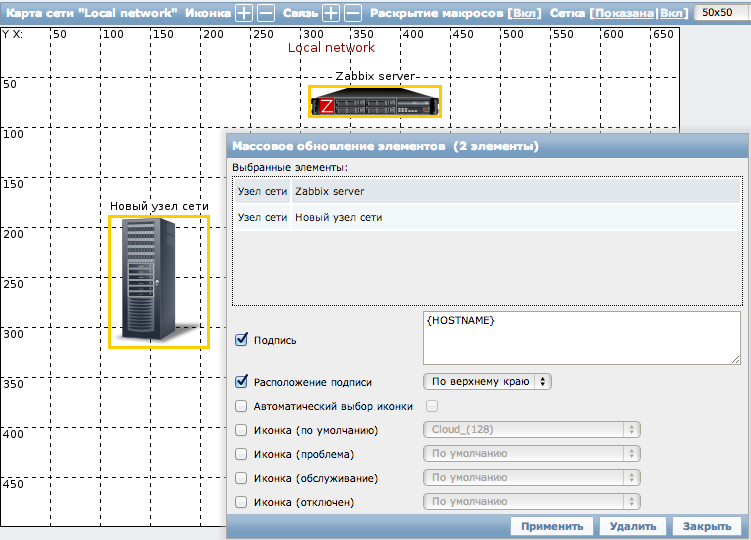Click the Новый узел сети label on map
The height and width of the screenshot is (540, 751).
(159, 206)
